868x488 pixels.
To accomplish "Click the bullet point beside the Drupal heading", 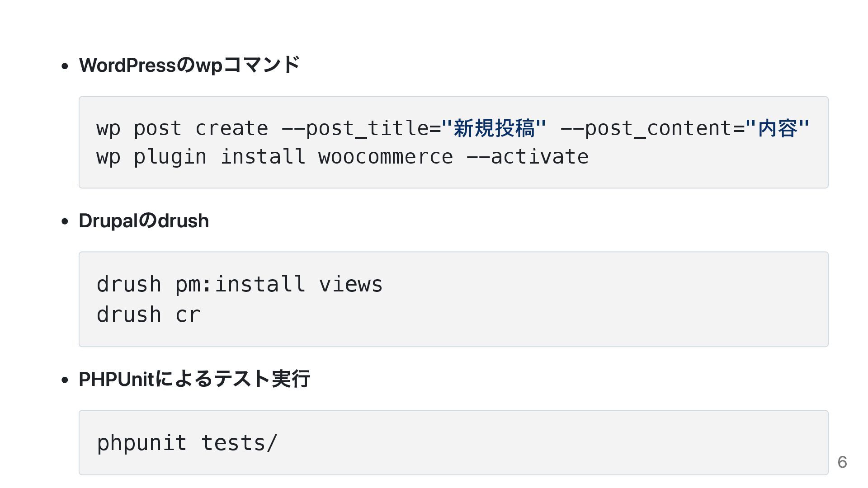I will point(65,222).
